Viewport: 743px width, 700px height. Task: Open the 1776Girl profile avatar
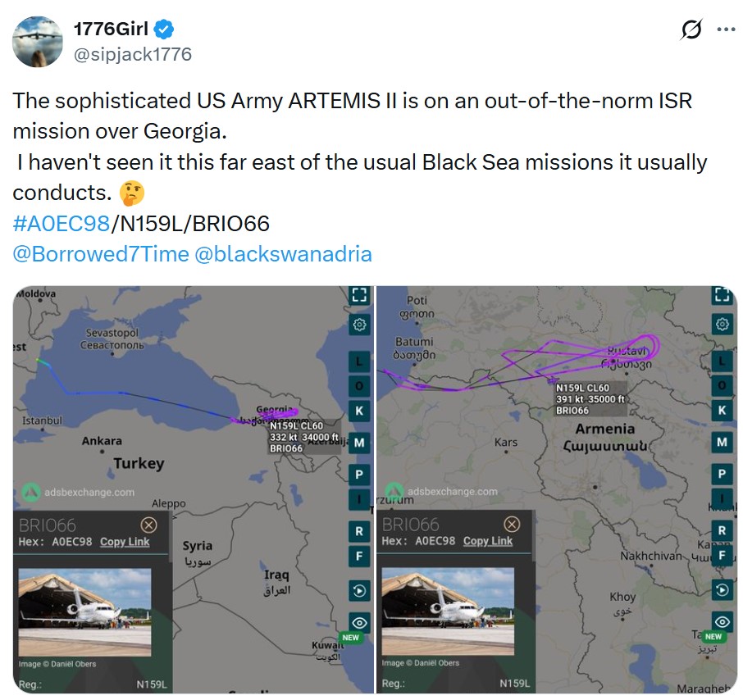coord(38,42)
